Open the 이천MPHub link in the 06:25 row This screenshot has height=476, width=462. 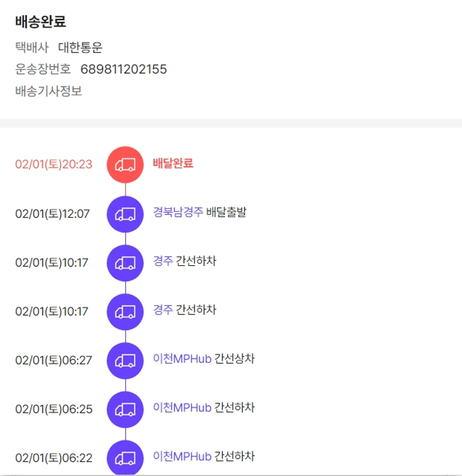(x=182, y=408)
